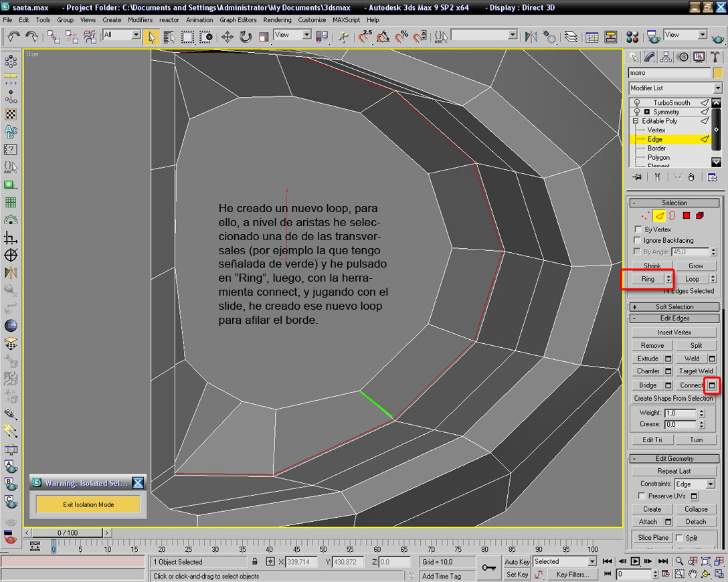Click the Insert Vertex button
This screenshot has height=582, width=728.
(674, 332)
